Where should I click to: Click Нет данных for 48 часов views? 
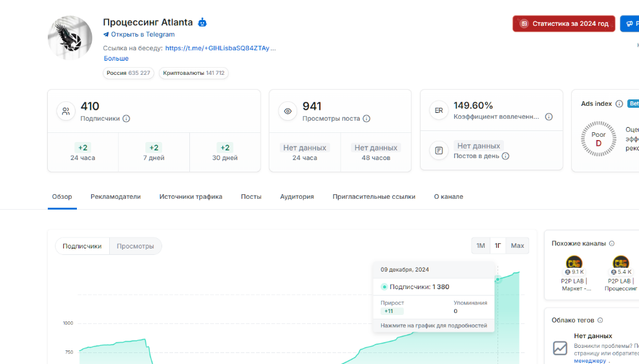(376, 148)
